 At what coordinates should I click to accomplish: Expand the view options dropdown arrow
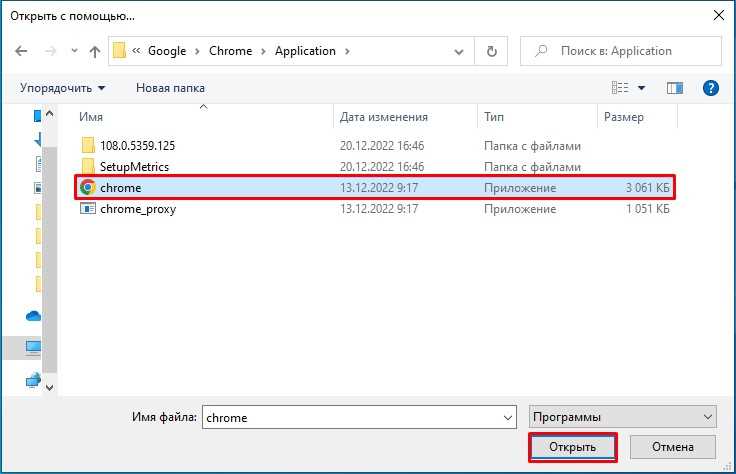[642, 88]
